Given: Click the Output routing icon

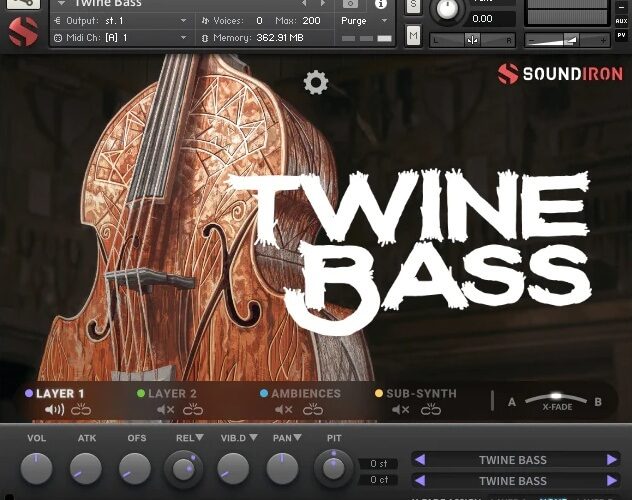Looking at the screenshot, I should point(58,21).
